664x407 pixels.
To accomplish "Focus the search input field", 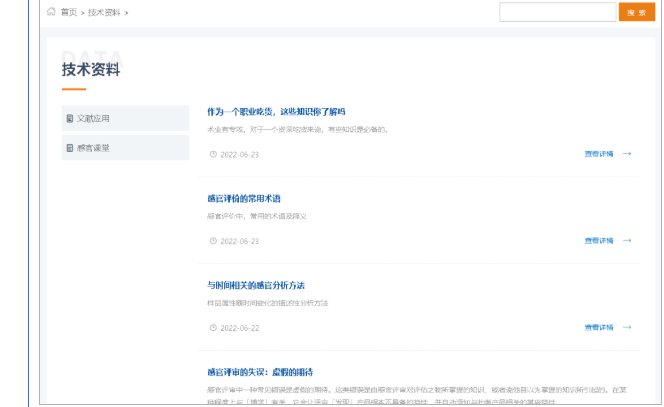I will [x=557, y=12].
